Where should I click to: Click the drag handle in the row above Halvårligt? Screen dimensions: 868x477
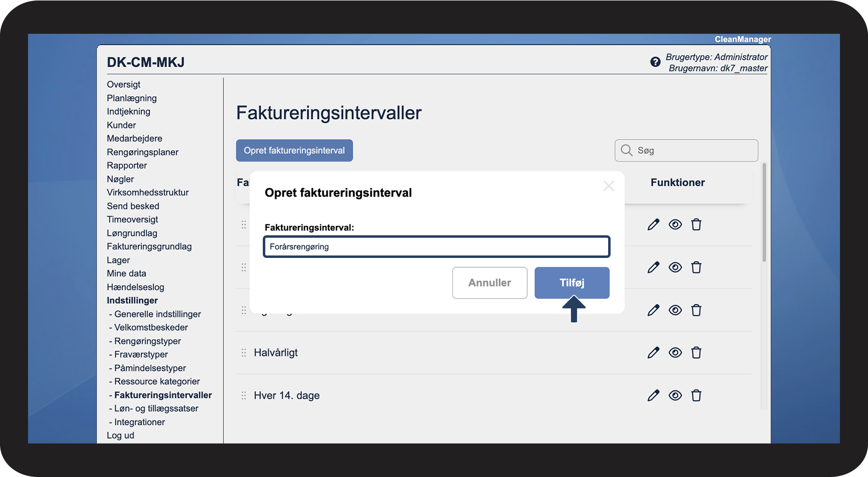(244, 310)
